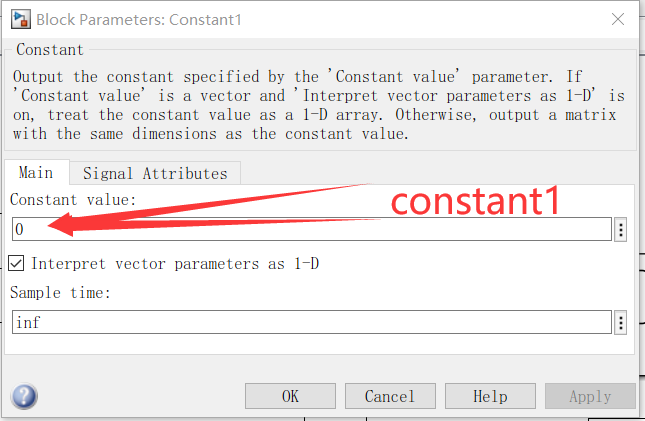Open the Constant value three-dot options menu
The image size is (645, 421).
[621, 230]
